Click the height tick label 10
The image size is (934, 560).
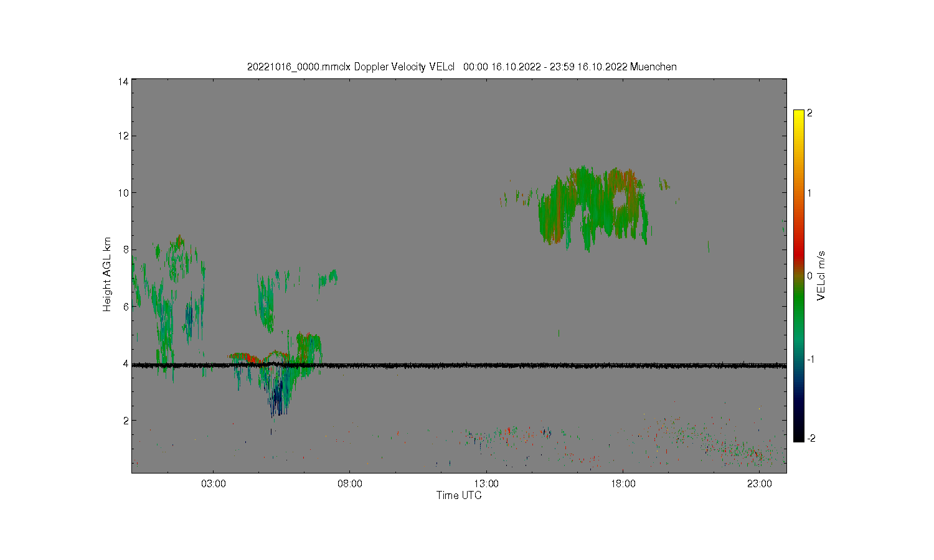[123, 193]
